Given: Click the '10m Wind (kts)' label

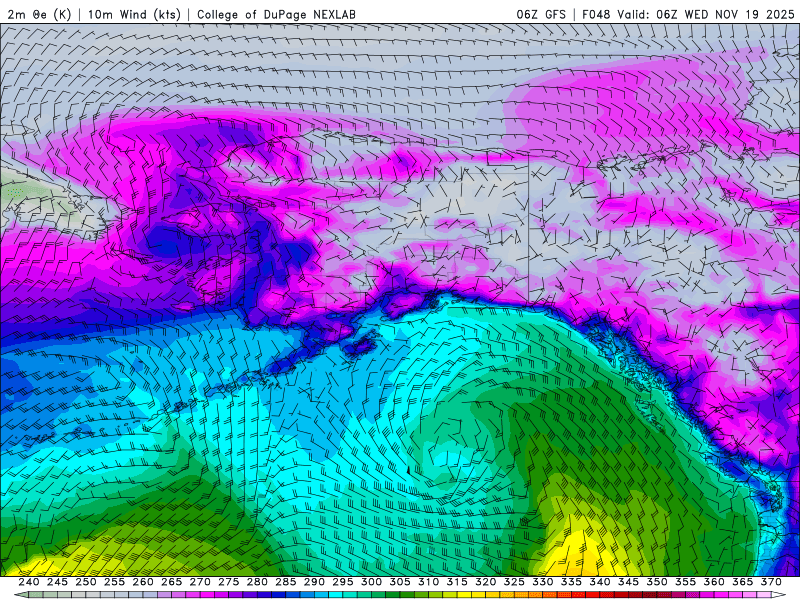Looking at the screenshot, I should point(134,14).
